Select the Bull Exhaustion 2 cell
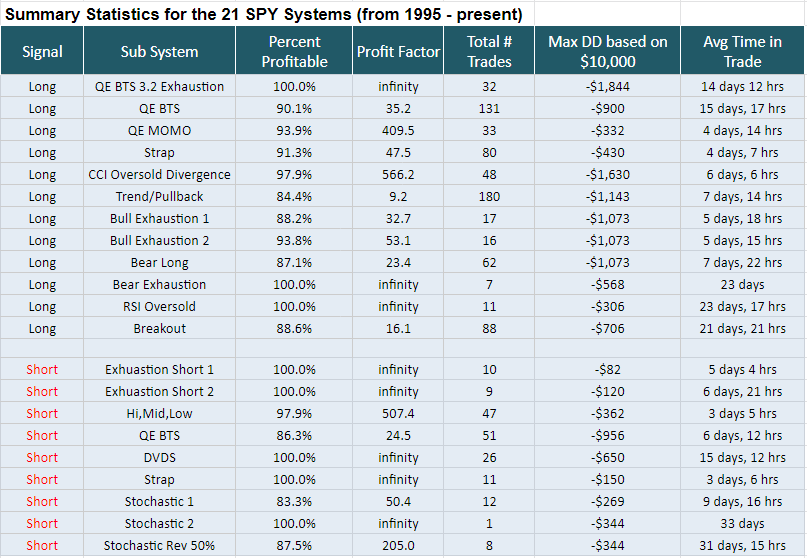The height and width of the screenshot is (558, 807). tap(159, 240)
